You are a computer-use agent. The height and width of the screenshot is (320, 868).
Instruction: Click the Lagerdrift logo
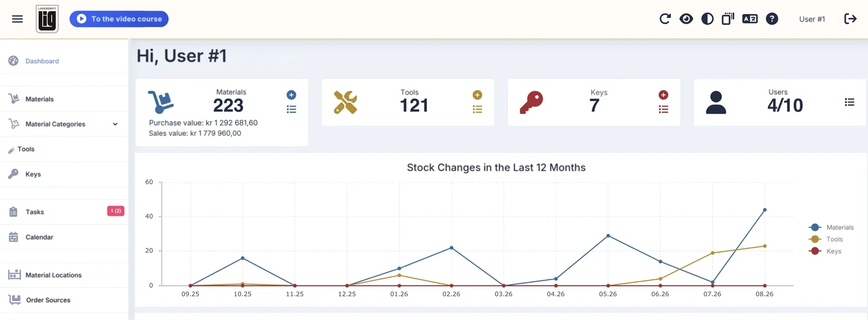pos(47,19)
